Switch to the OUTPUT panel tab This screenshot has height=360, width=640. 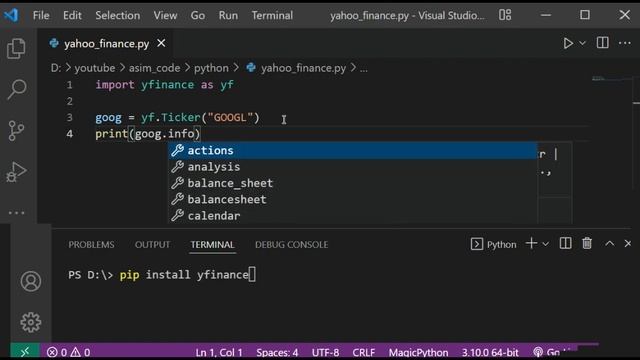(x=152, y=244)
